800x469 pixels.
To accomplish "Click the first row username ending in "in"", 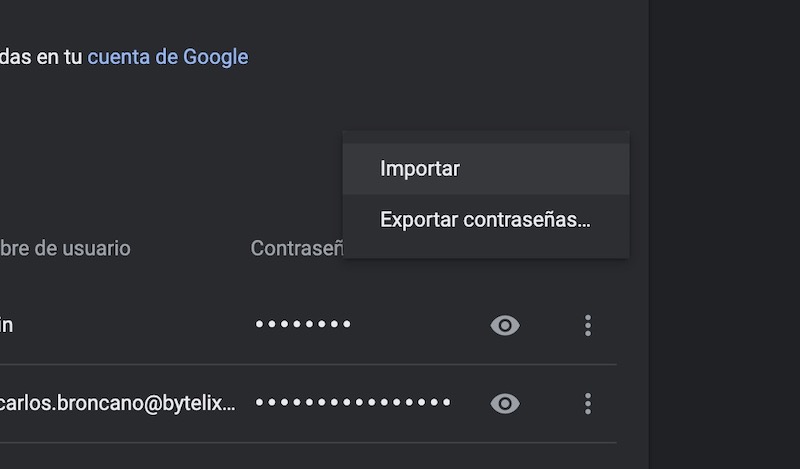I will click(6, 325).
